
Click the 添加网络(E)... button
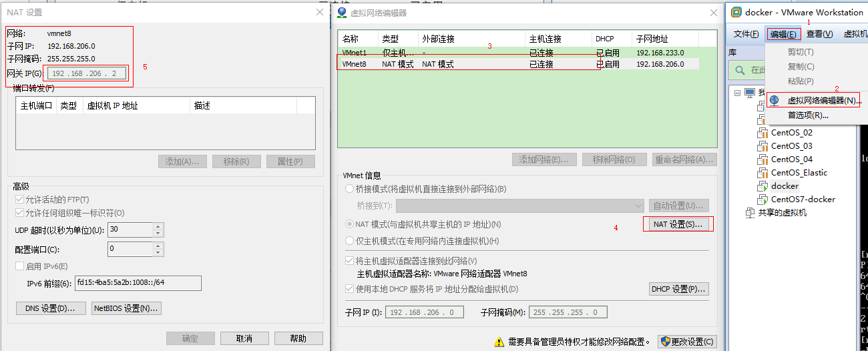click(544, 160)
